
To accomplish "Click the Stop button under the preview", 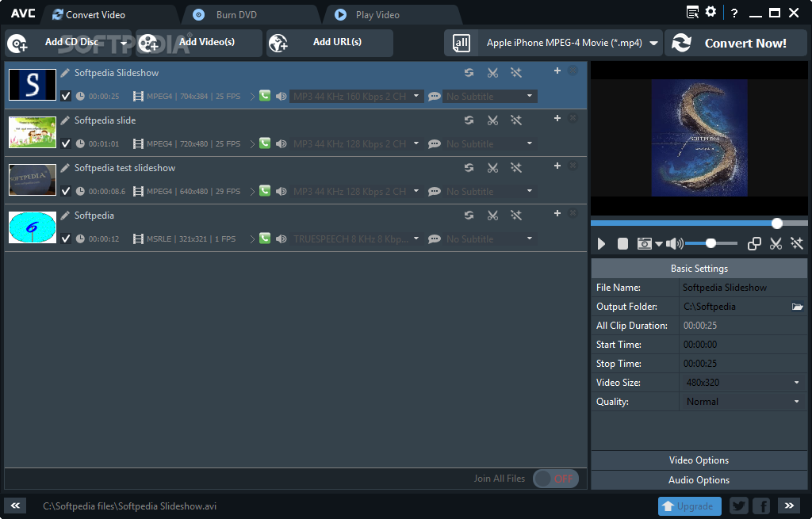I will pos(622,244).
